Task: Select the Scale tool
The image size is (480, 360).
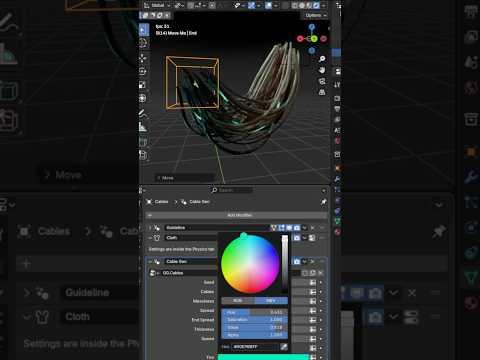Action: (x=143, y=85)
